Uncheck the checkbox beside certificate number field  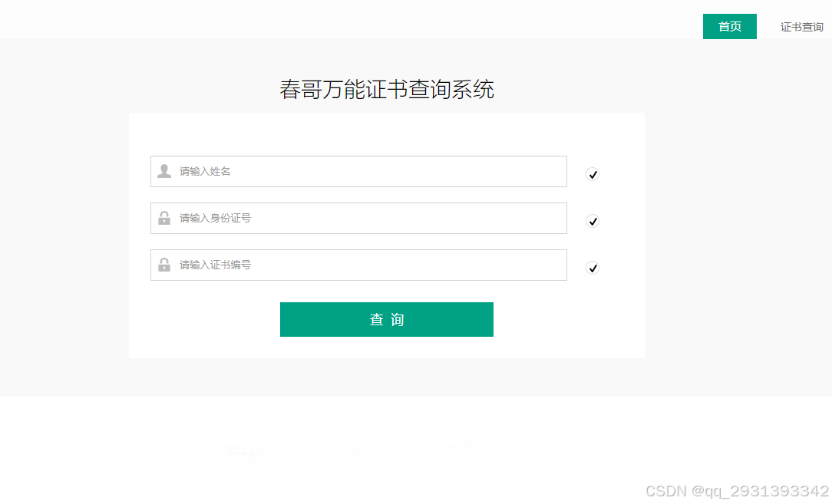593,268
